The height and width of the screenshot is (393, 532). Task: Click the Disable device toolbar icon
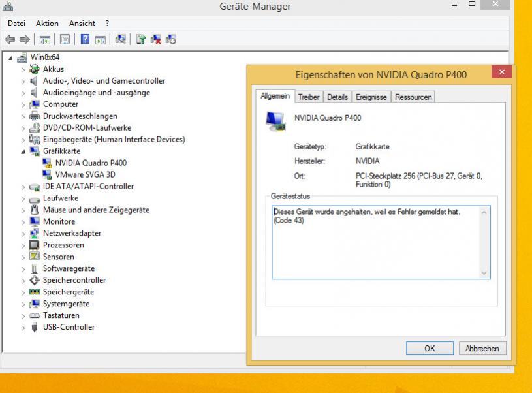[170, 39]
